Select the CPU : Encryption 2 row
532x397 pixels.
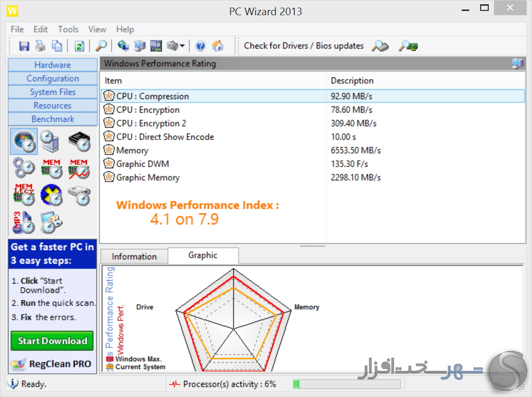313,123
